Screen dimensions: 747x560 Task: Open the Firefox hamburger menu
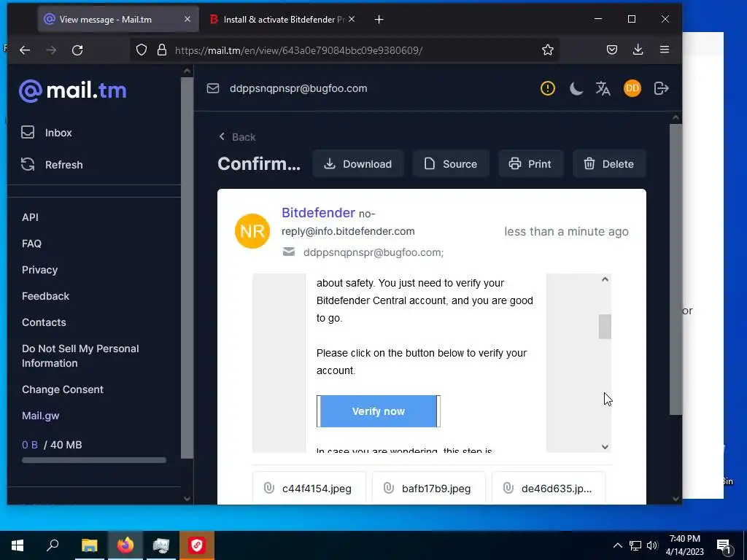[x=665, y=50]
